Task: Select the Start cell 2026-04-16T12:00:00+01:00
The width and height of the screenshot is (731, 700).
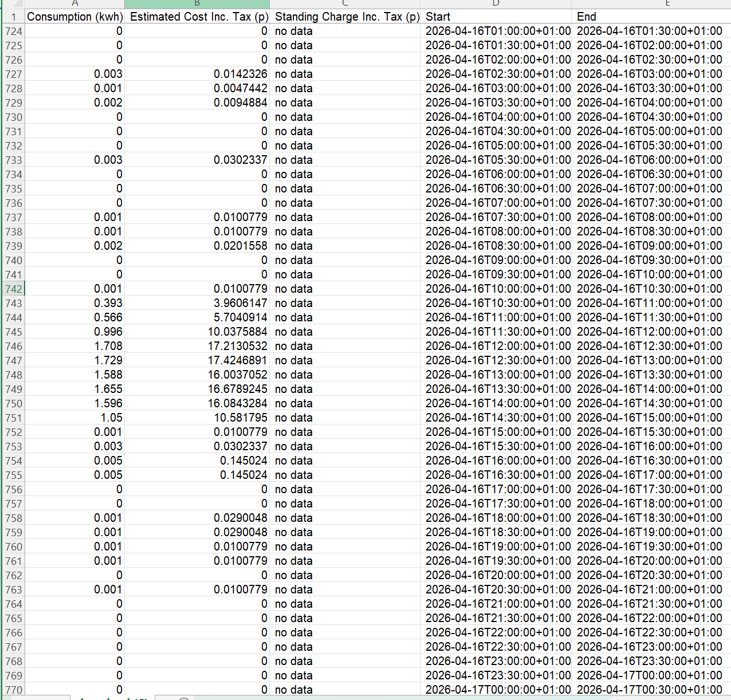Action: 496,346
